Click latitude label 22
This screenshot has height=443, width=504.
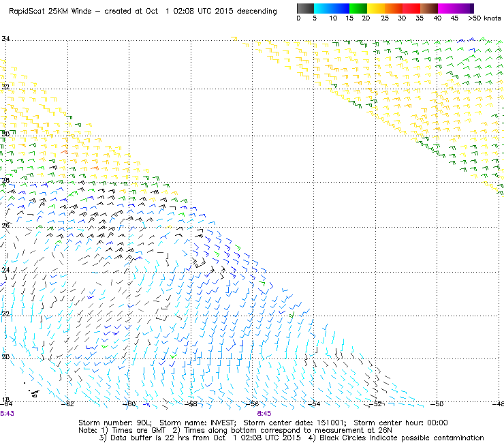pos(5,314)
